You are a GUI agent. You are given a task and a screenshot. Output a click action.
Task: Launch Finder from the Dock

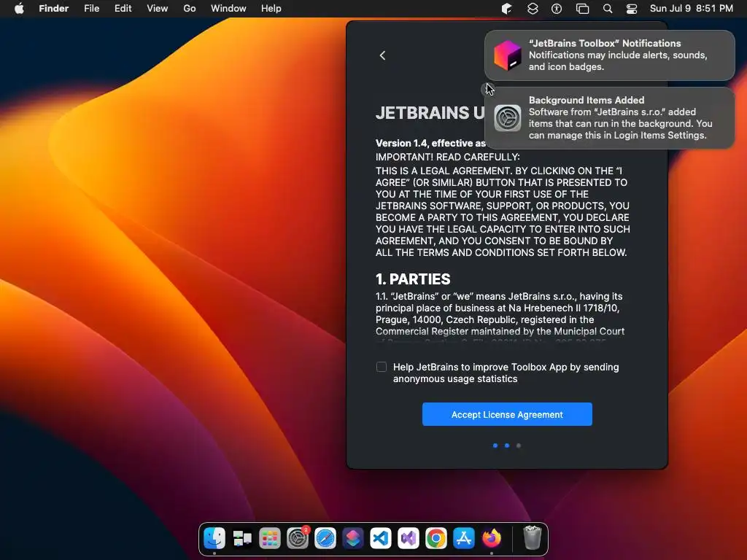point(214,538)
